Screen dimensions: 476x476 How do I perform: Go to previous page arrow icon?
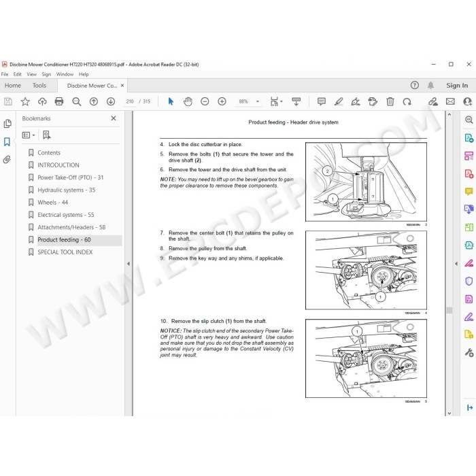[x=94, y=101]
